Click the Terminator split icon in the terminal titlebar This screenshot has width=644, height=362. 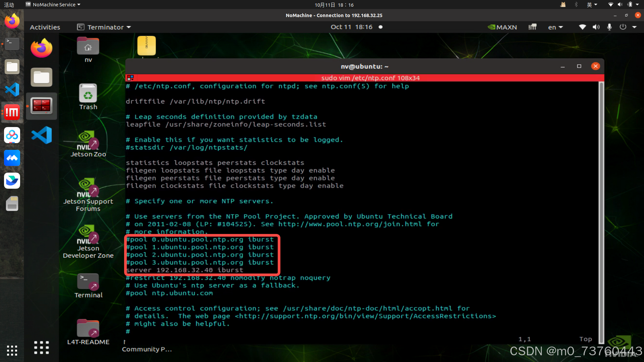point(130,78)
